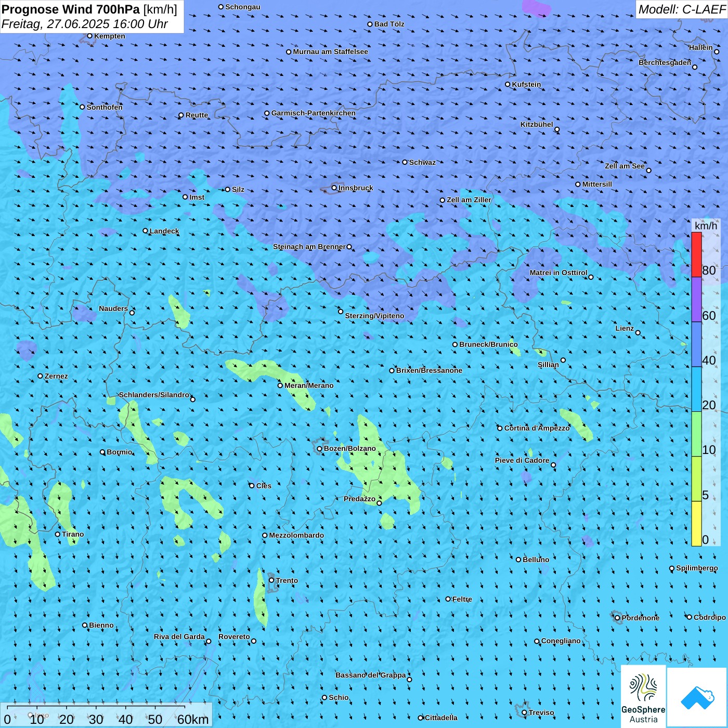Click the 'Zell am Ziller' label
728x728 pixels.
tap(469, 200)
